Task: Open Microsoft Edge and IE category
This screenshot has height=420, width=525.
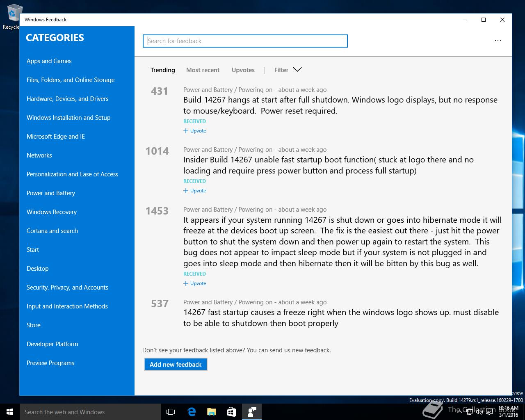Action: tap(56, 137)
